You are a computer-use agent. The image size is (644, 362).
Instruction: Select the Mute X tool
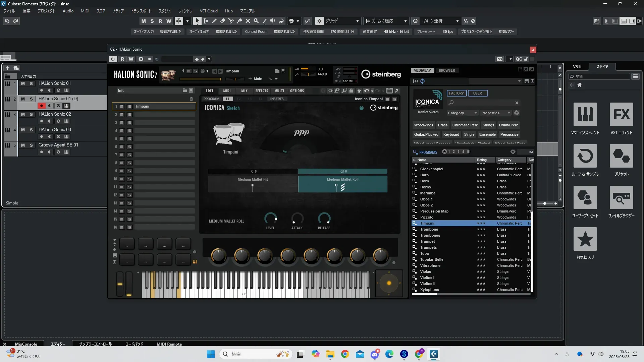pyautogui.click(x=248, y=21)
